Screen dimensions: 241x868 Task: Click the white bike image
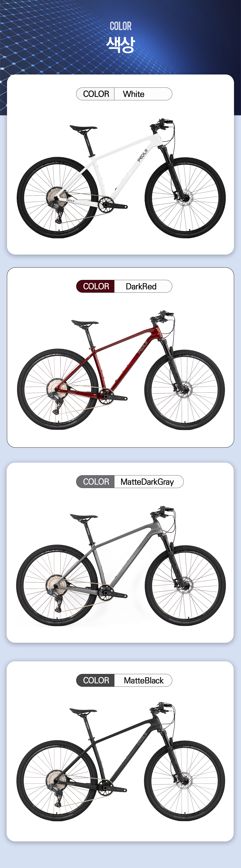point(121,178)
